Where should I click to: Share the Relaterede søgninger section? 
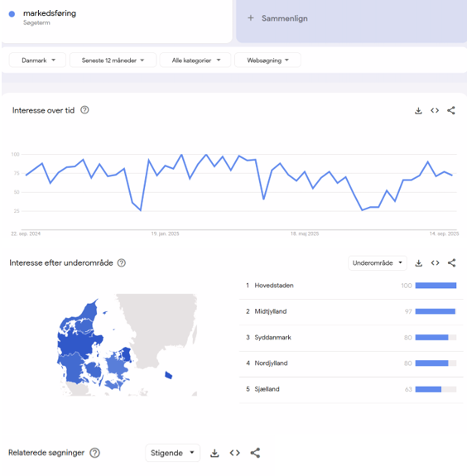pos(255,453)
